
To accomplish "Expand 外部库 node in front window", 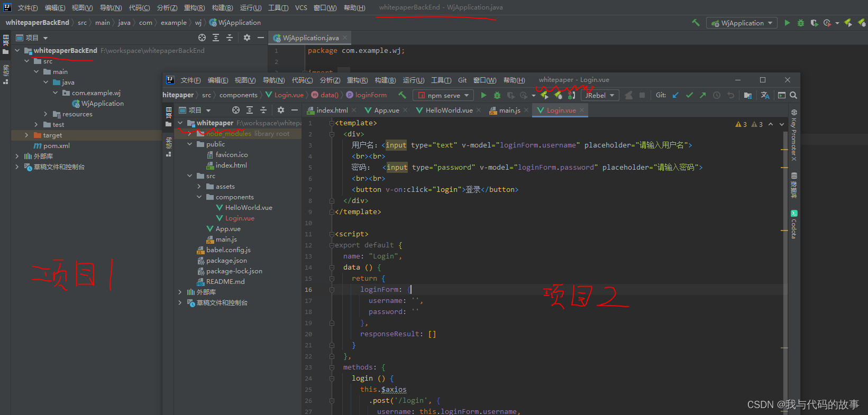I will click(180, 292).
